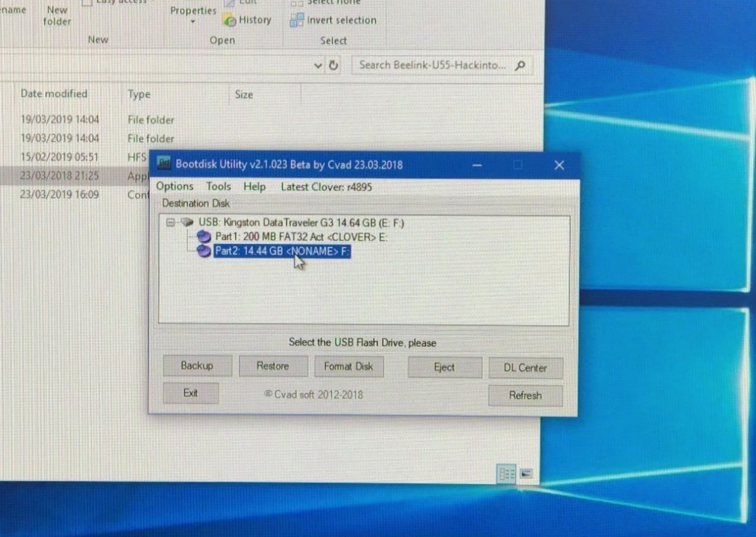
Task: Select the row dated 19/03/2019 14:04 first folder
Action: pos(98,119)
